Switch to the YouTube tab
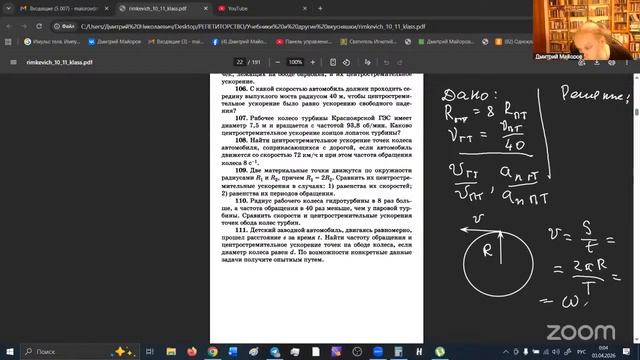Image resolution: width=640 pixels, height=360 pixels. pyautogui.click(x=261, y=8)
